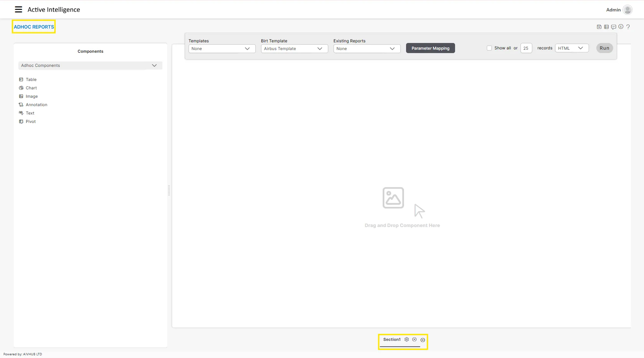This screenshot has height=358, width=644.
Task: Open the table grid icon in top-right toolbar
Action: [606, 27]
